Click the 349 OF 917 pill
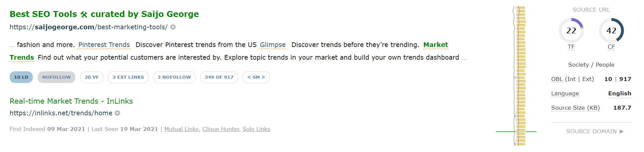The image size is (644, 152). click(219, 77)
